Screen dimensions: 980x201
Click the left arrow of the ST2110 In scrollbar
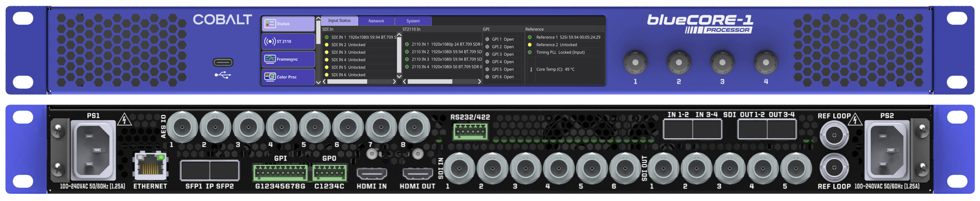405,81
